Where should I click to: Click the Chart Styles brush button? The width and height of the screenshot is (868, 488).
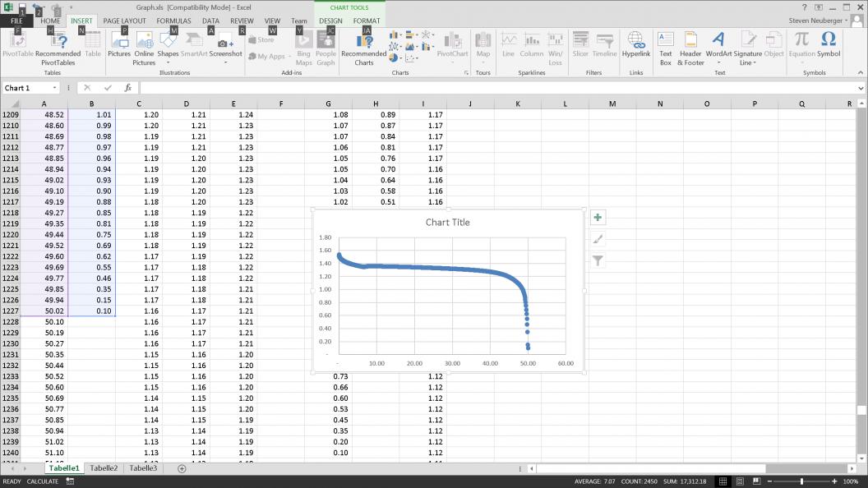598,239
